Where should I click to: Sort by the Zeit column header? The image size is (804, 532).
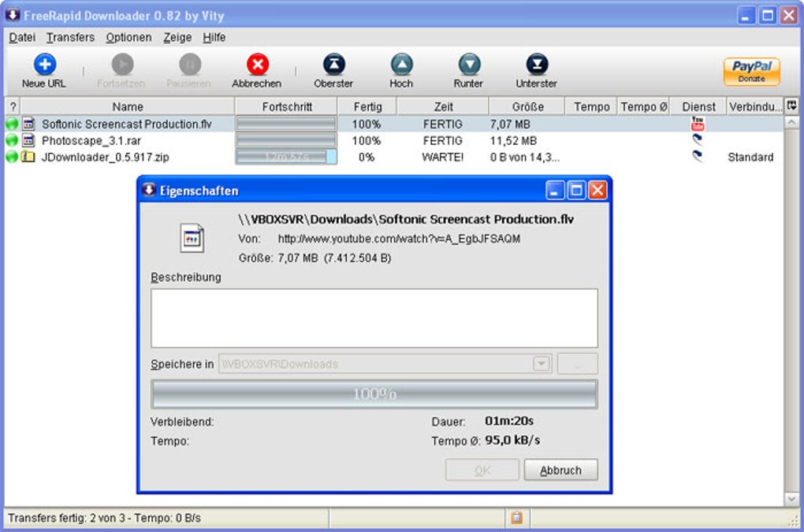pos(443,106)
